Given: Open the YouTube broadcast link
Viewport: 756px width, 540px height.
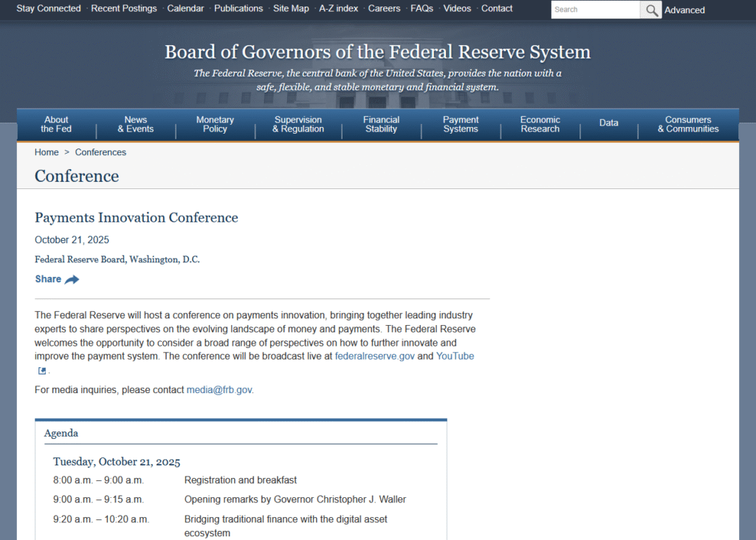Looking at the screenshot, I should click(x=455, y=356).
